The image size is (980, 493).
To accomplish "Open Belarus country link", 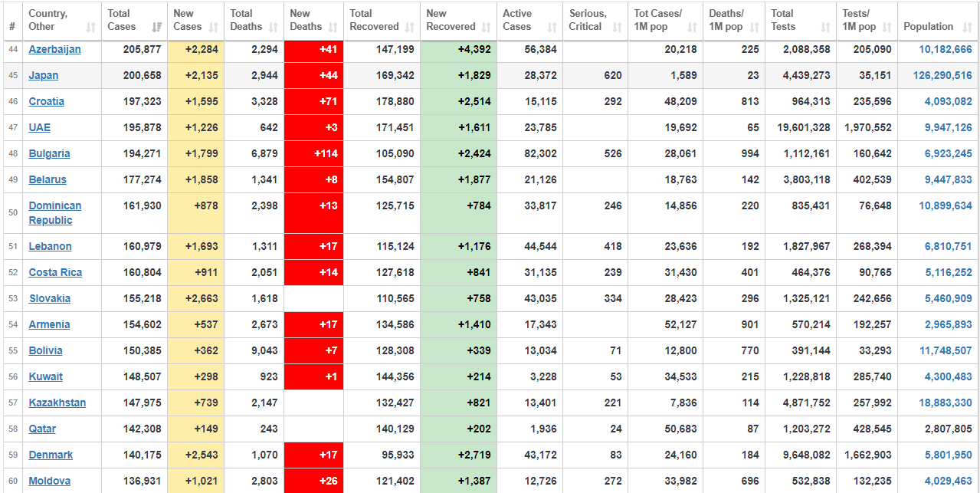I will [48, 179].
